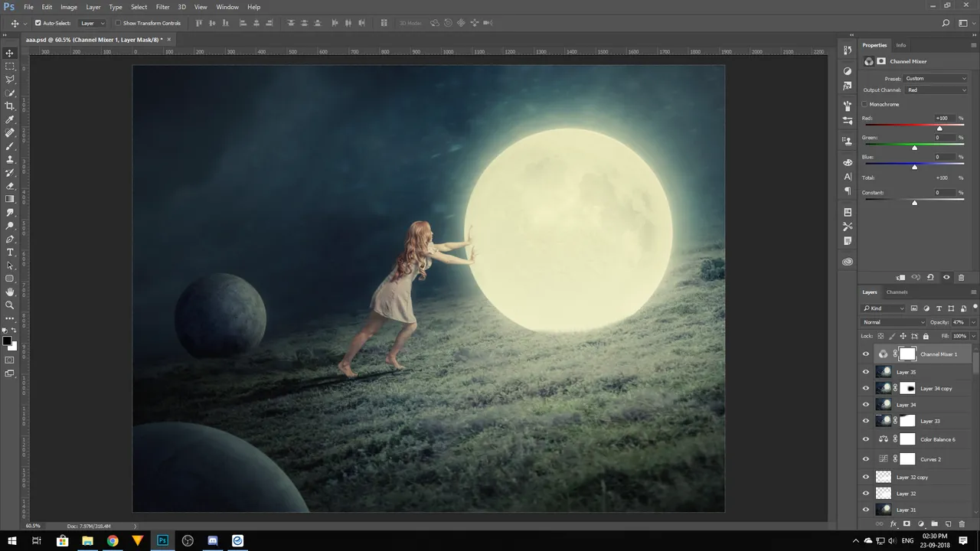The height and width of the screenshot is (551, 980).
Task: Select the Gradient tool
Action: coord(10,199)
